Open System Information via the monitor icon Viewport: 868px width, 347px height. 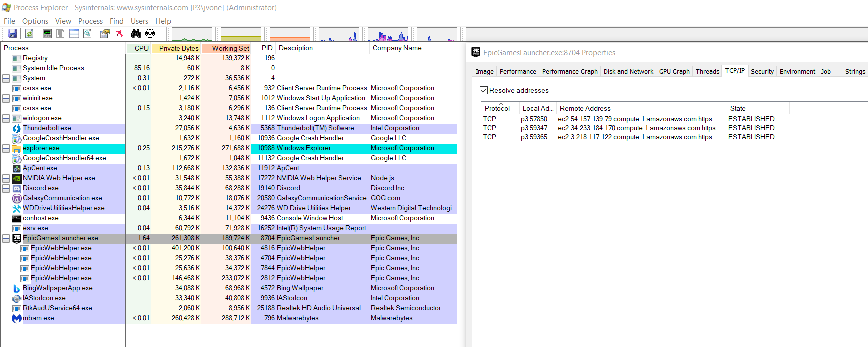47,34
